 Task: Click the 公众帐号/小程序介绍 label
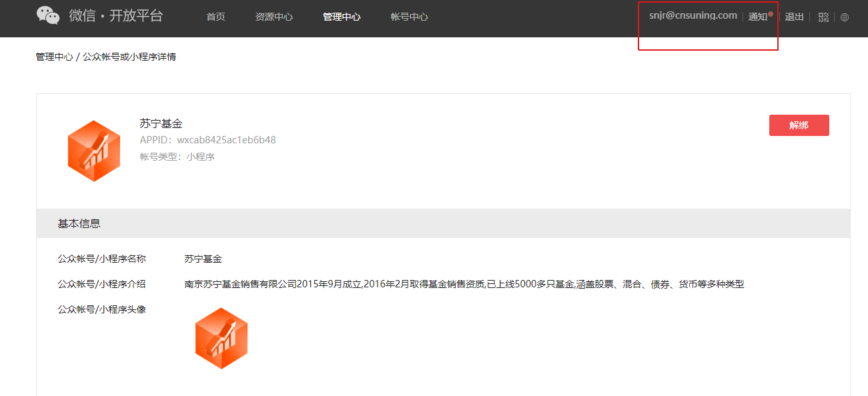102,284
